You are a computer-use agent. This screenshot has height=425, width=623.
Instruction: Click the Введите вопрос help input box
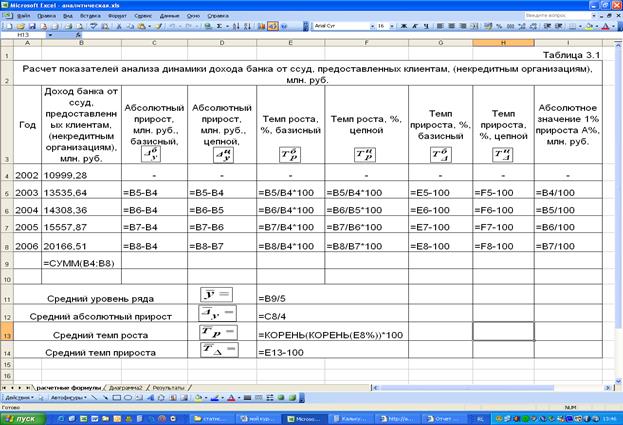click(x=557, y=15)
